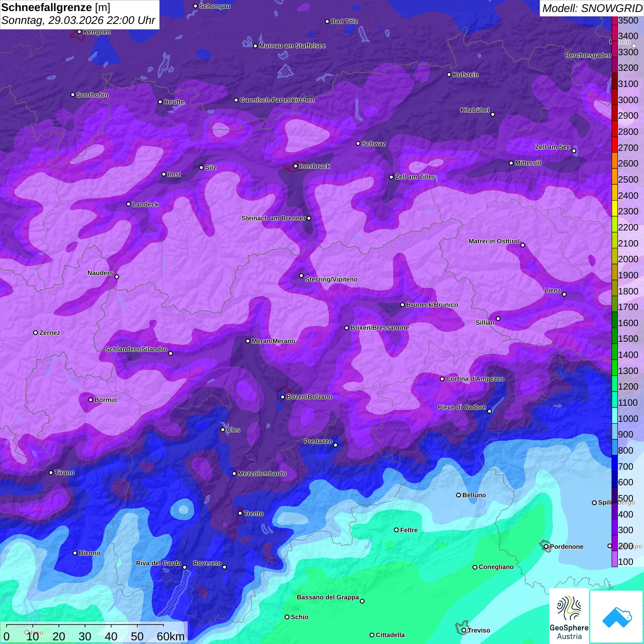Click the Rovereto map label
This screenshot has height=644, width=644.
click(x=207, y=563)
